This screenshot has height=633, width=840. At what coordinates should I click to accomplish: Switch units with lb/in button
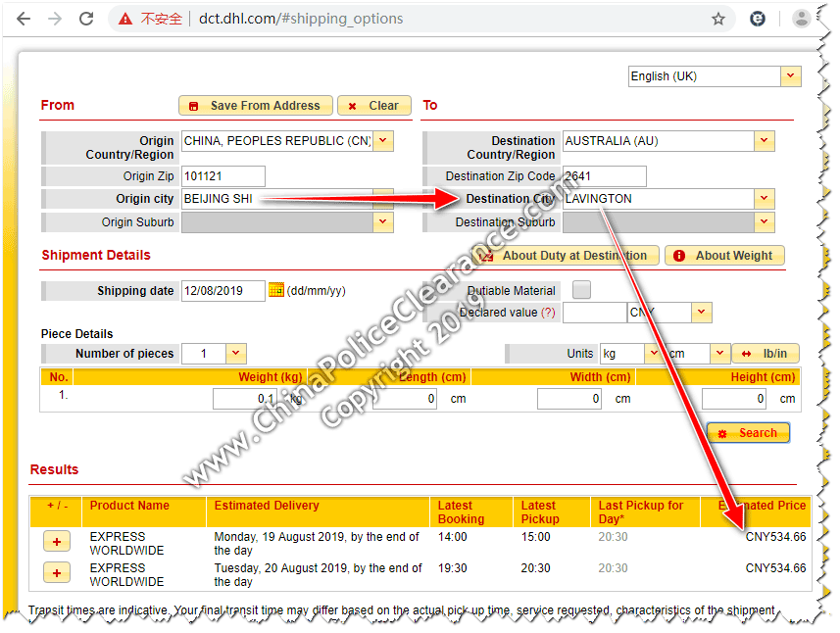[766, 354]
